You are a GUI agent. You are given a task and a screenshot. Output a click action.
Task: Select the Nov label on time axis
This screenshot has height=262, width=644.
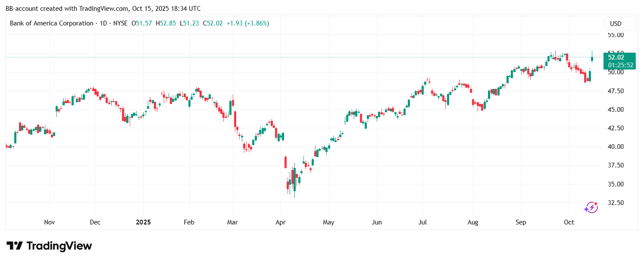point(49,222)
